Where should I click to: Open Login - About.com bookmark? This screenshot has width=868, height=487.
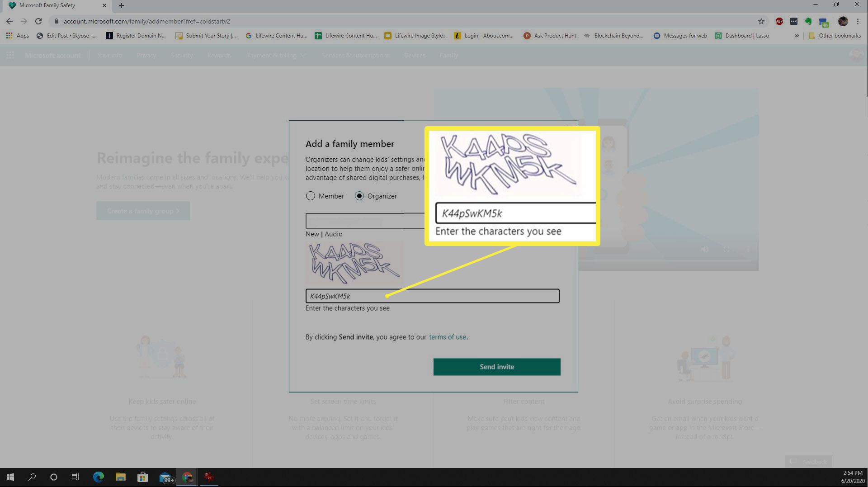point(484,36)
